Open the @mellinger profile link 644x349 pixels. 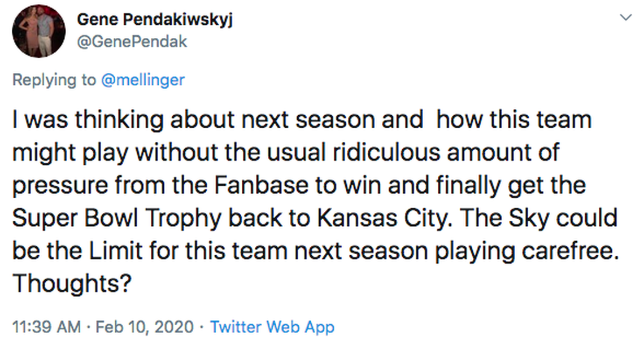point(142,80)
